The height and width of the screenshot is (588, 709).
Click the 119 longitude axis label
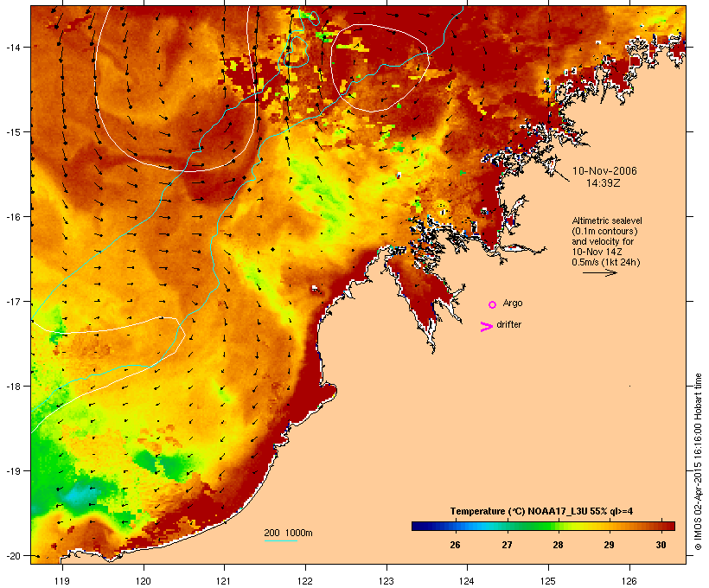click(62, 581)
